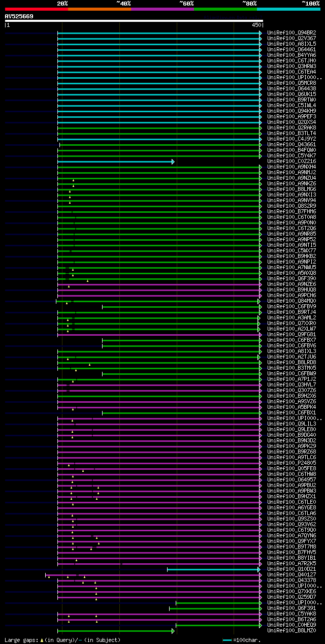This screenshot has height=644, width=325.
Task: Open the UniRef100_Q6UK15 hit link
Action: pos(291,94)
